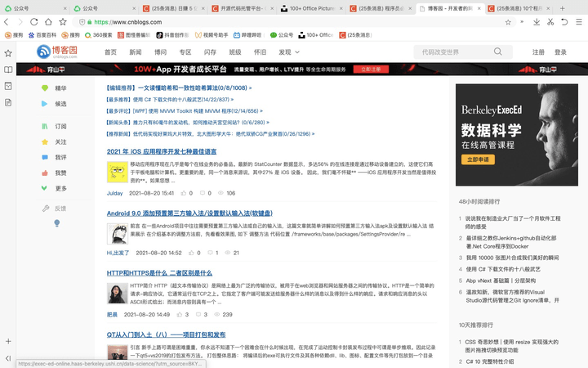Open 闪存 in site navigation

(210, 52)
